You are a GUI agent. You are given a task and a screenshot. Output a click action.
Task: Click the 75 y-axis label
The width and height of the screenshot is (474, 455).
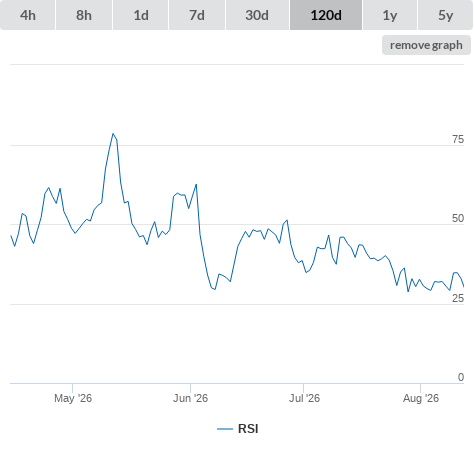(458, 139)
